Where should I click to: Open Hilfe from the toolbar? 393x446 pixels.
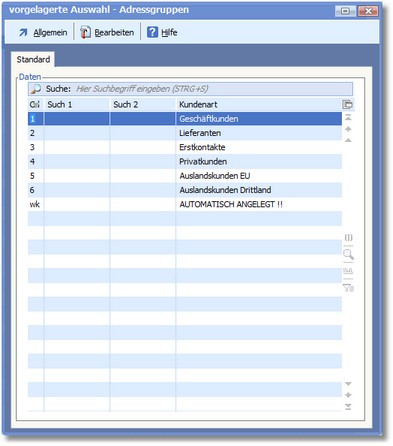tap(169, 33)
